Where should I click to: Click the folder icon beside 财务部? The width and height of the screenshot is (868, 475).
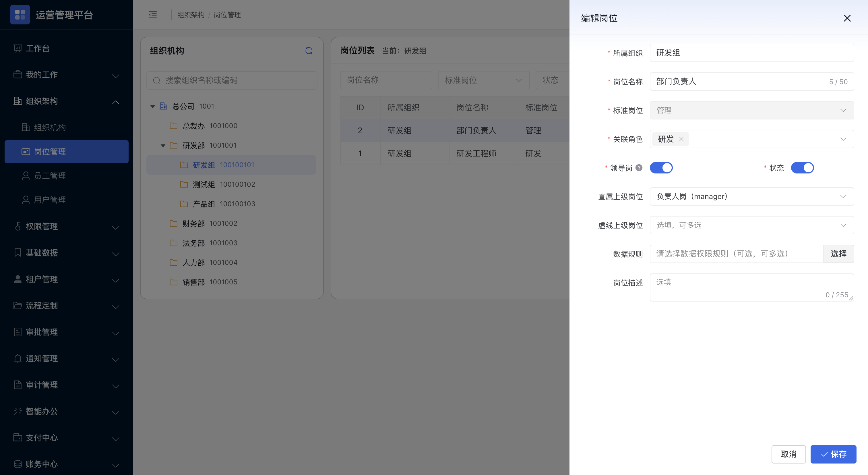174,223
